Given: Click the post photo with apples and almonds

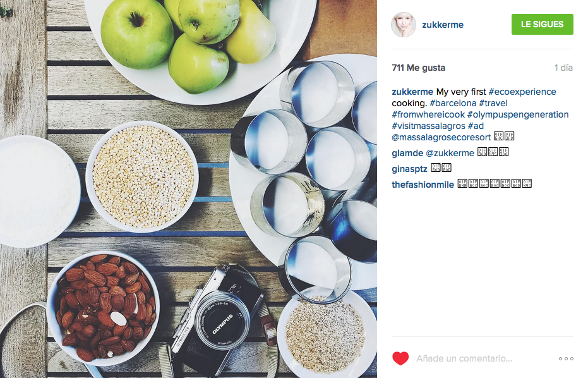Looking at the screenshot, I should click(188, 189).
